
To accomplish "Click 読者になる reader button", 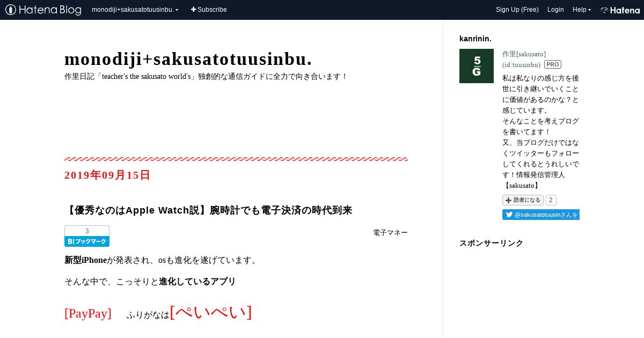I will (523, 200).
